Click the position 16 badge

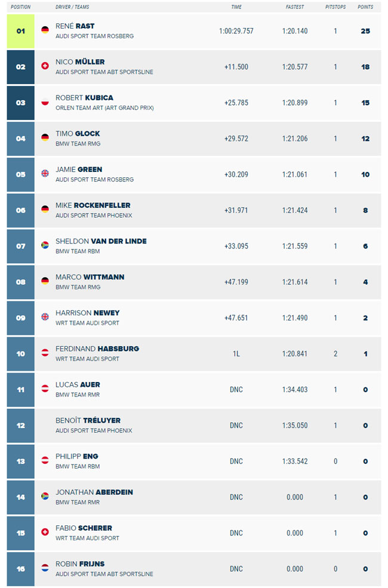click(21, 569)
